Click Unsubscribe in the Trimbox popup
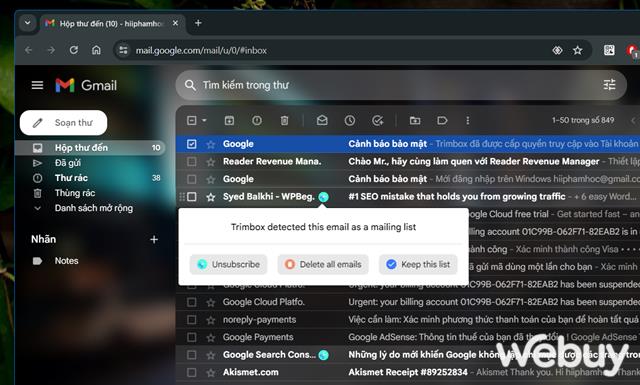Viewport: 640px width, 385px height. pos(229,264)
